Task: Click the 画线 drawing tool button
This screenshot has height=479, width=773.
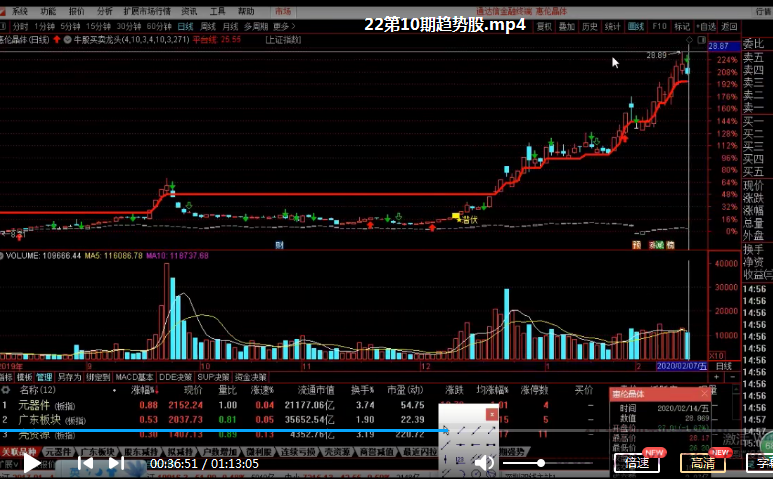Action: coord(637,26)
